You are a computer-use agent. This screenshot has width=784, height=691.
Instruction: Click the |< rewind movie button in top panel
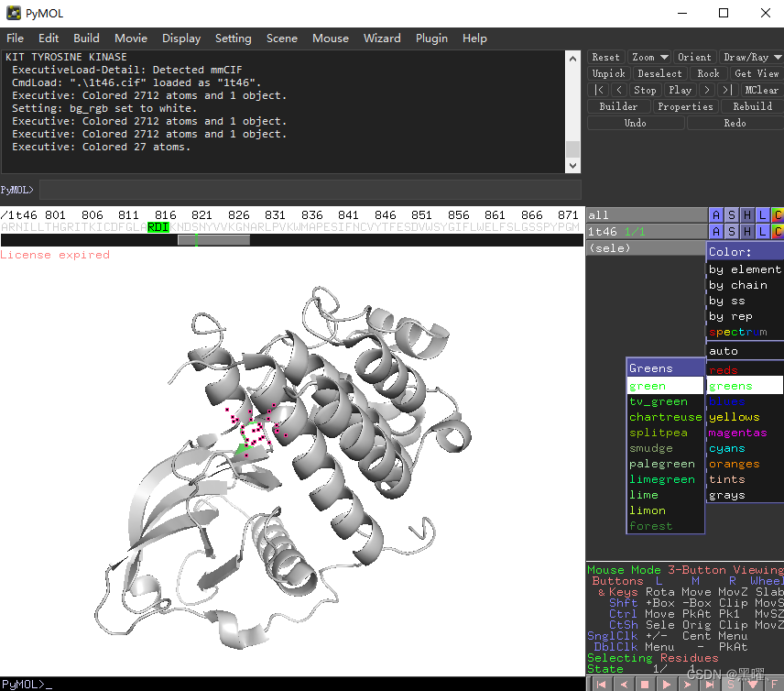coord(598,90)
